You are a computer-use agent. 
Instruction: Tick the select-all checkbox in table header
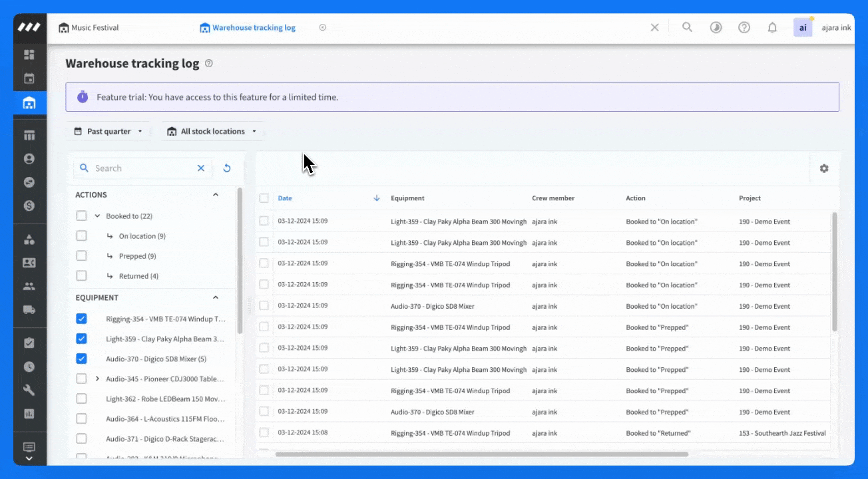(x=264, y=198)
